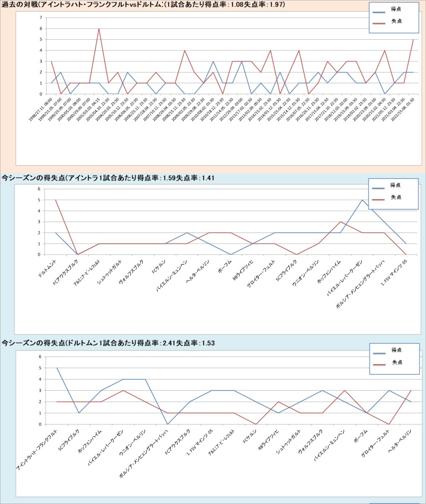Select the 失点 legend entry in top chart
This screenshot has width=426, height=504.
[x=396, y=21]
